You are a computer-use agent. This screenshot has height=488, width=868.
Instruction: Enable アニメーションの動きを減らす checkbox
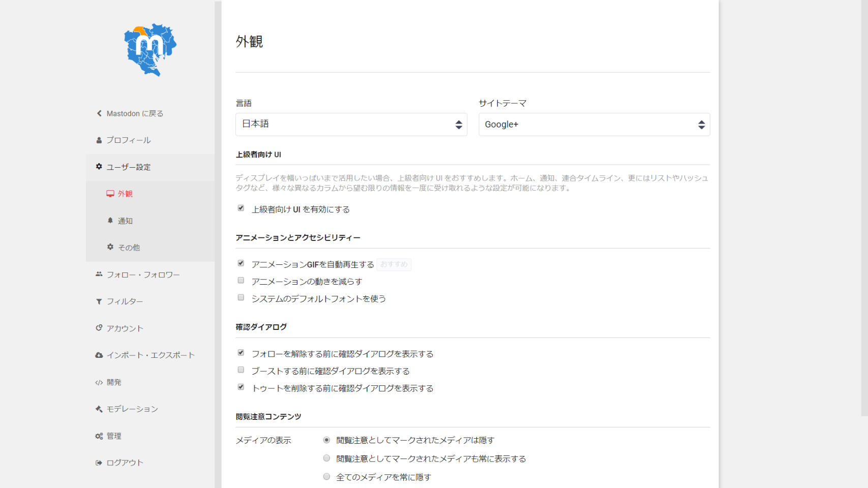[x=241, y=281]
